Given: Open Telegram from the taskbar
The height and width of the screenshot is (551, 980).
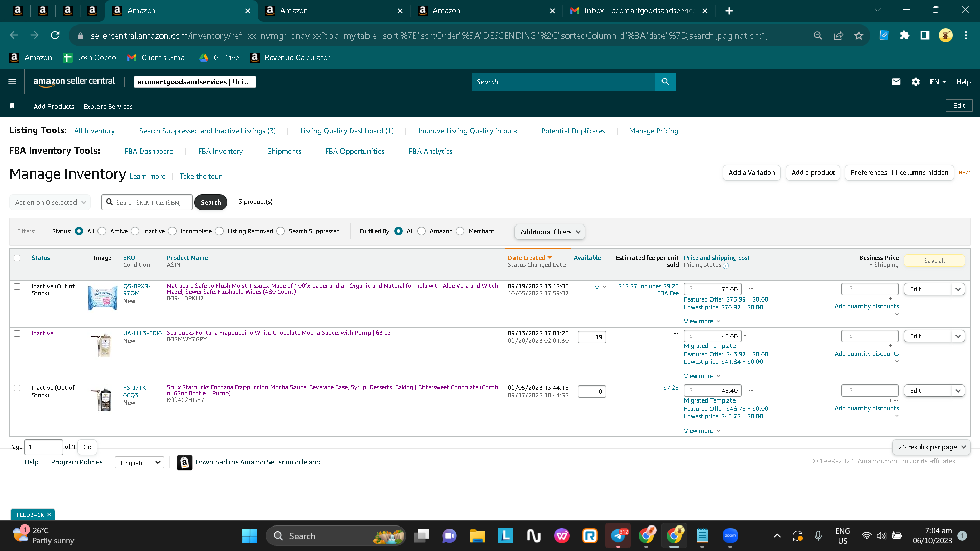Looking at the screenshot, I should [x=618, y=536].
